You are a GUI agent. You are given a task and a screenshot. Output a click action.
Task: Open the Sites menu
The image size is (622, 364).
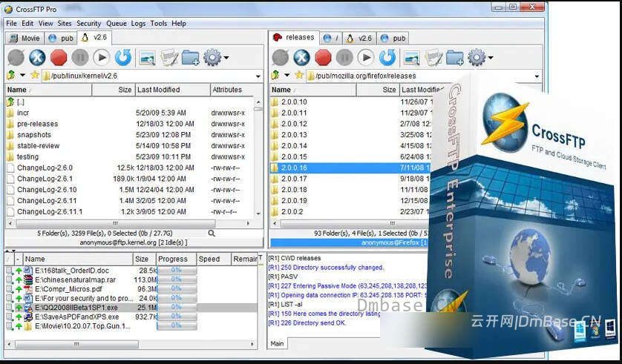tap(65, 24)
